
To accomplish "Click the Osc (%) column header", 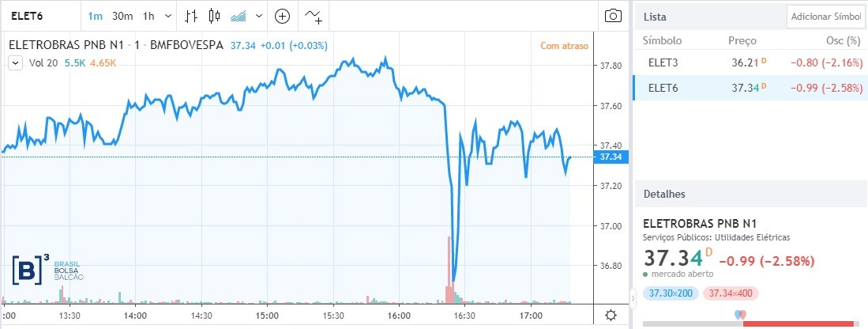I will pos(842,40).
